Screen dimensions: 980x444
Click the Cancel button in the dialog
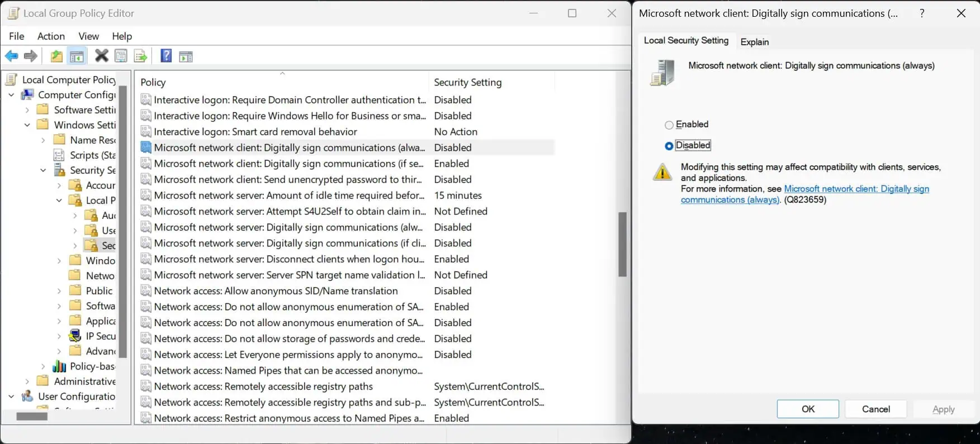point(875,409)
